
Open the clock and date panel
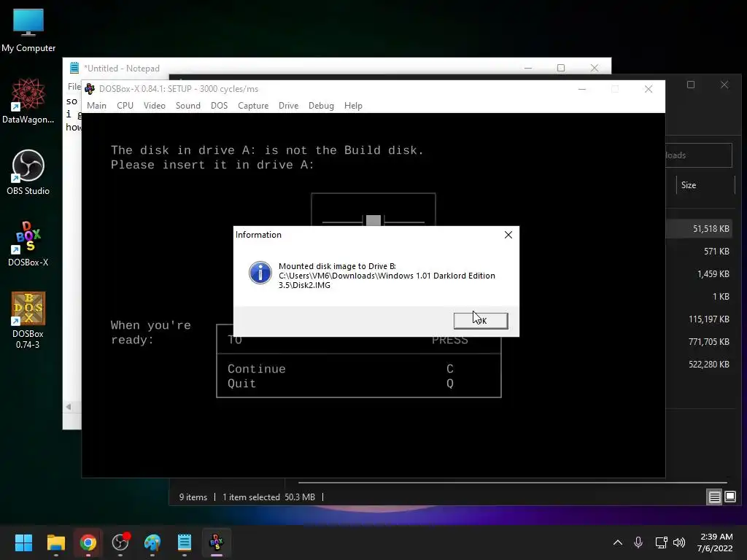(715, 542)
